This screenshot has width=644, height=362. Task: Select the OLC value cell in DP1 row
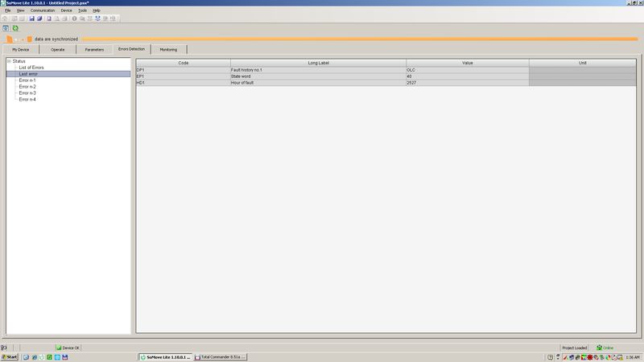click(467, 70)
